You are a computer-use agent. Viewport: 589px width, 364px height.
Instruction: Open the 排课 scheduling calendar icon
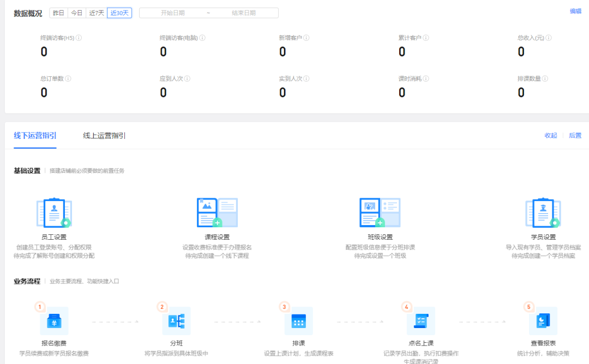coord(298,321)
